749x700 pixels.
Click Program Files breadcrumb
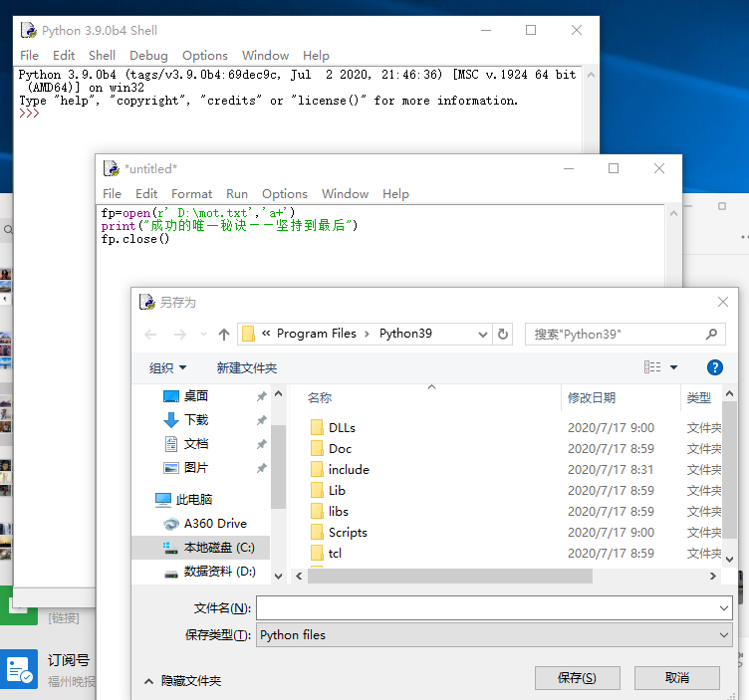316,334
